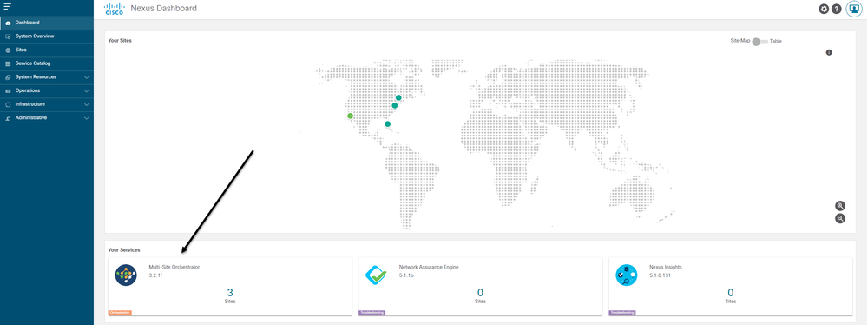Zoom in on the site map

coord(840,206)
